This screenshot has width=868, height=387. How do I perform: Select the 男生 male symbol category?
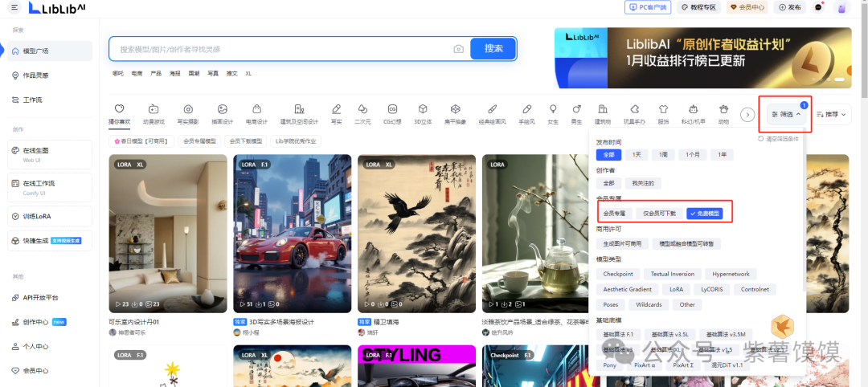[577, 109]
